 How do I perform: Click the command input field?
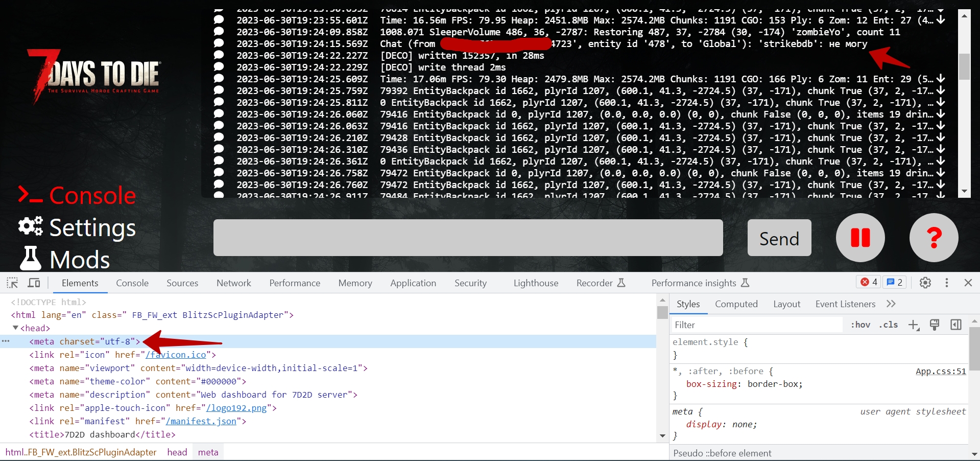pos(468,238)
